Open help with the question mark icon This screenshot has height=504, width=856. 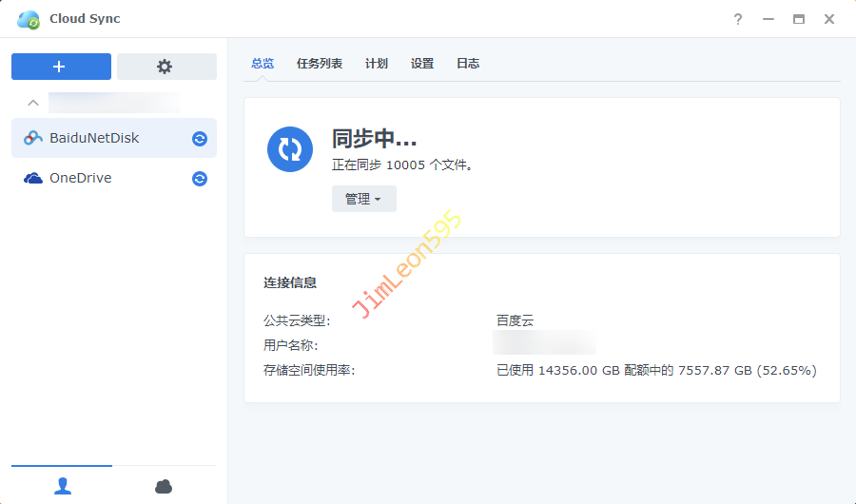pos(738,19)
